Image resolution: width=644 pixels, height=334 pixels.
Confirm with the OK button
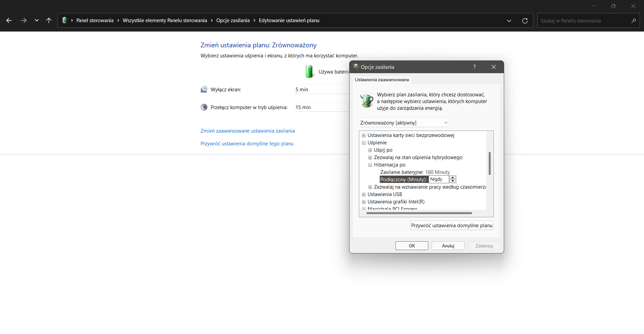click(x=412, y=246)
